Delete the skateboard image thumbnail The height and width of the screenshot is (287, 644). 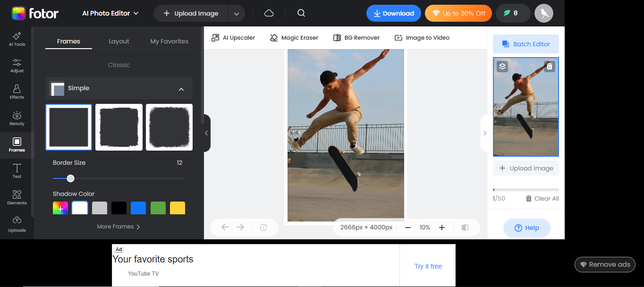pyautogui.click(x=549, y=67)
